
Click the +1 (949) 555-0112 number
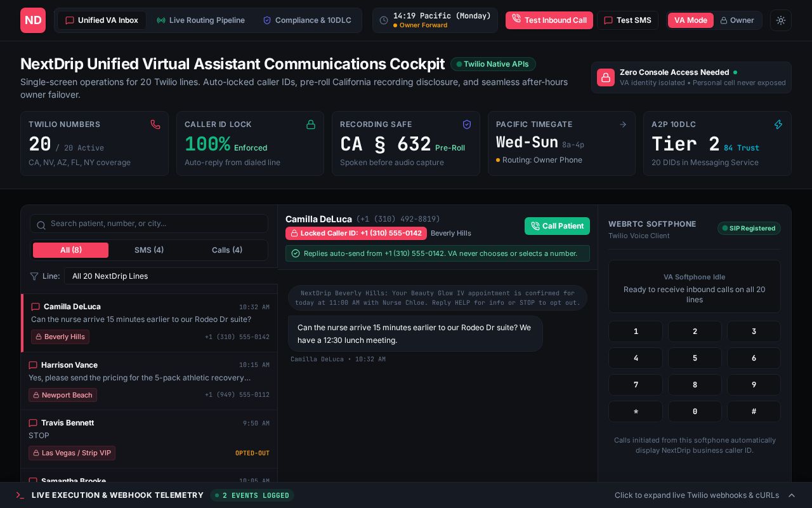237,395
